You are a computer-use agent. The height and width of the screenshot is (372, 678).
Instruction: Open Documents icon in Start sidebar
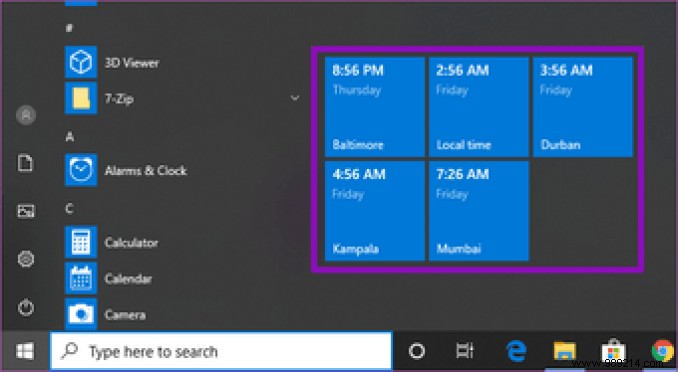coord(26,164)
